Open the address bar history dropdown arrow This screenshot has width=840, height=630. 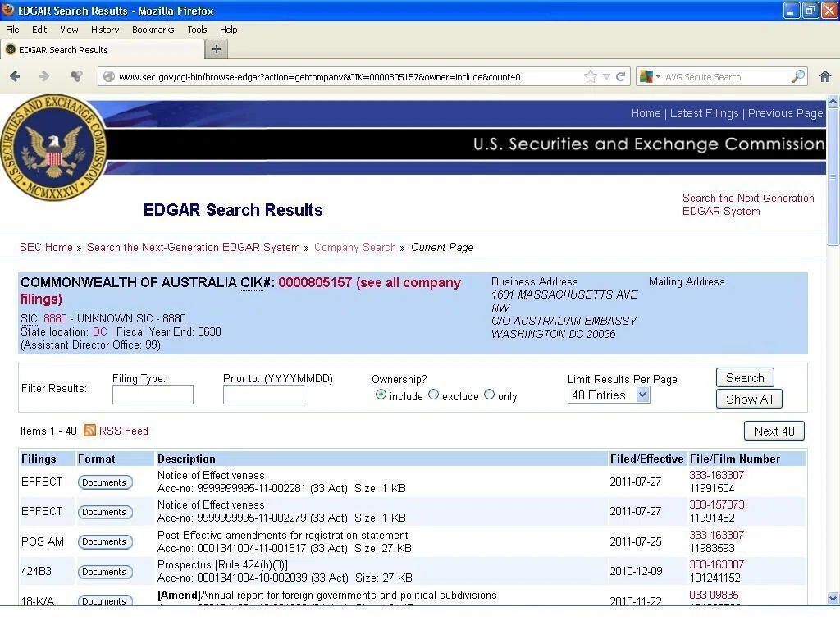(x=606, y=76)
